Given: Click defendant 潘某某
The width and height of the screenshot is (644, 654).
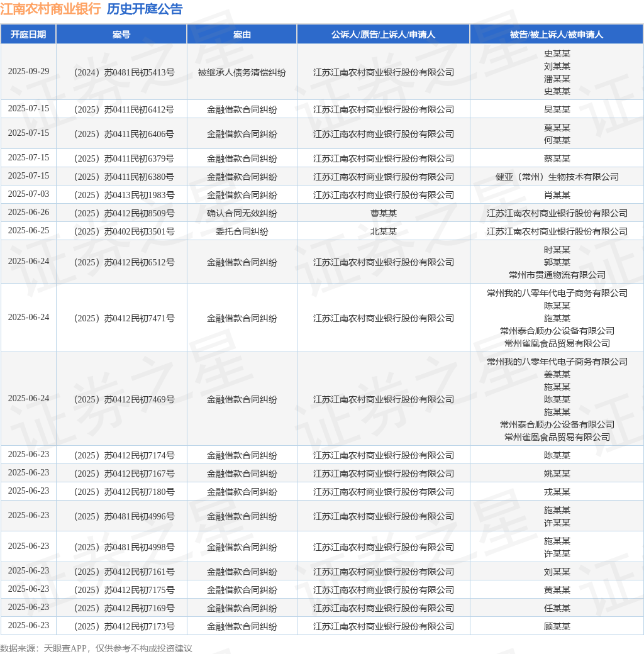Looking at the screenshot, I should [x=557, y=79].
